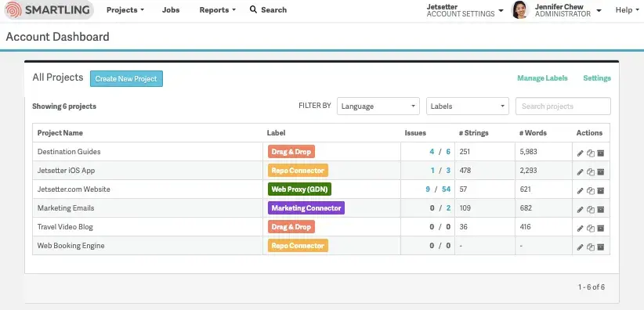Clone the Web Booking Engine project
This screenshot has width=644, height=310.
point(590,247)
